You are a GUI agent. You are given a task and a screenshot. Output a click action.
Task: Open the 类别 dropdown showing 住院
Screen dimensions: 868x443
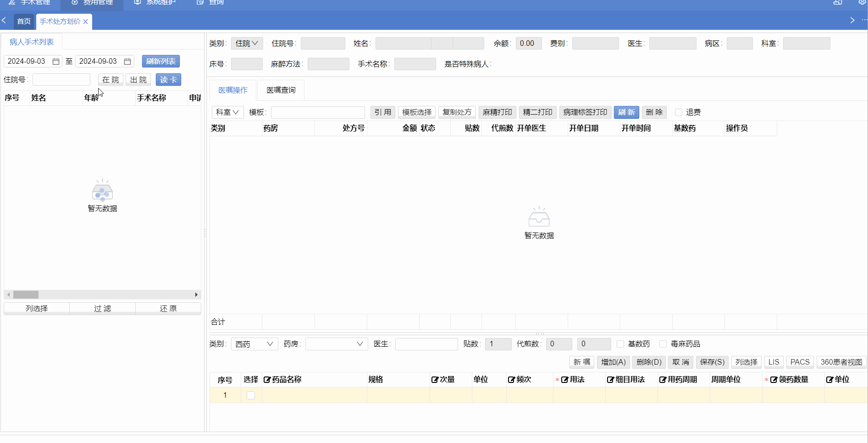(x=247, y=44)
